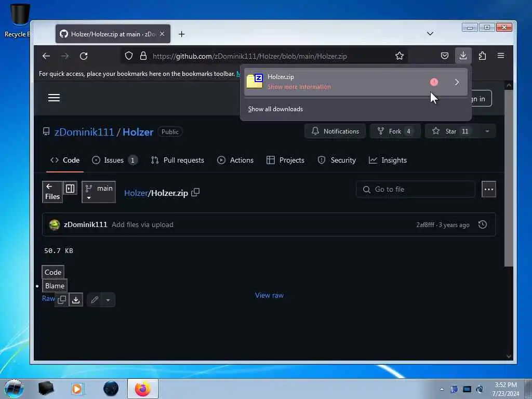Fork the Holzer repository
This screenshot has height=399, width=532.
pos(395,131)
